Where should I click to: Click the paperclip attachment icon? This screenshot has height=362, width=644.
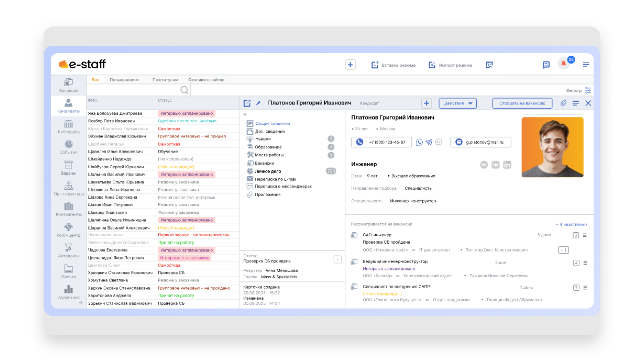563,103
